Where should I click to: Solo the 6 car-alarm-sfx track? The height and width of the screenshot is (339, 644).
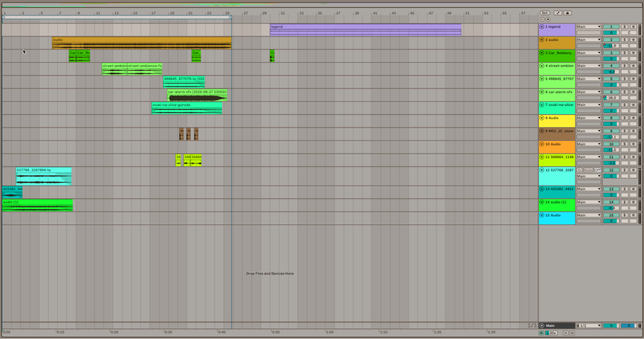624,92
